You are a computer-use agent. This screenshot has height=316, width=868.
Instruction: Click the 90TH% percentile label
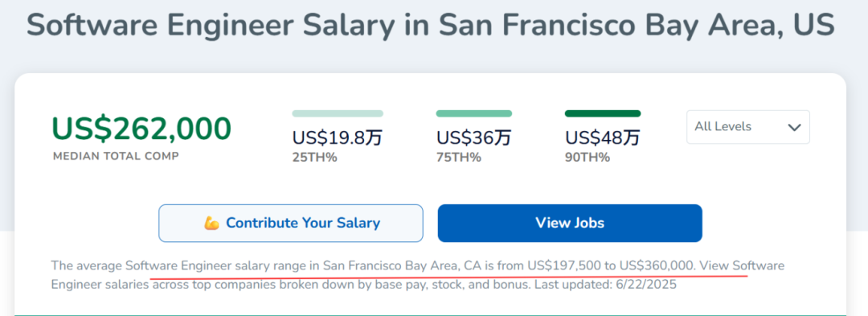pos(588,158)
